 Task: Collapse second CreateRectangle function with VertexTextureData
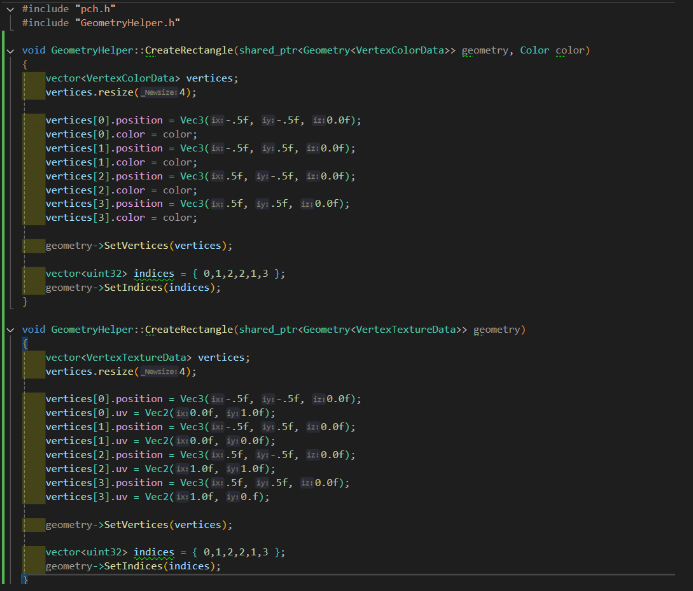click(10, 330)
